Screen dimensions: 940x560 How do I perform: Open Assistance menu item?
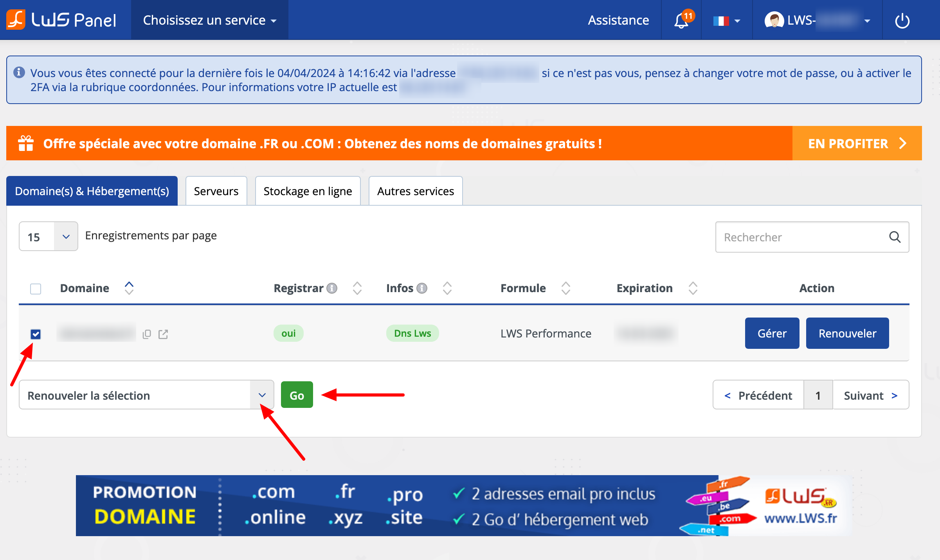point(618,20)
